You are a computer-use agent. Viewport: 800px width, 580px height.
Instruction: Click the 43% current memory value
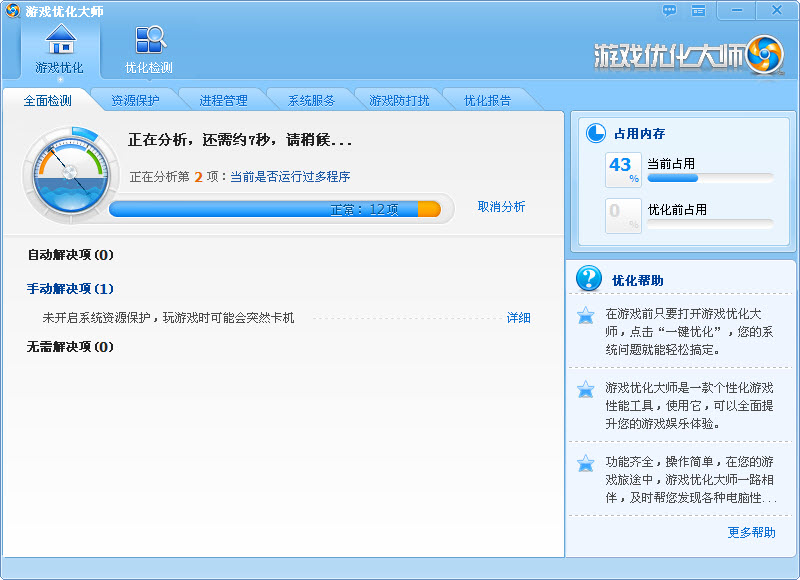(623, 170)
